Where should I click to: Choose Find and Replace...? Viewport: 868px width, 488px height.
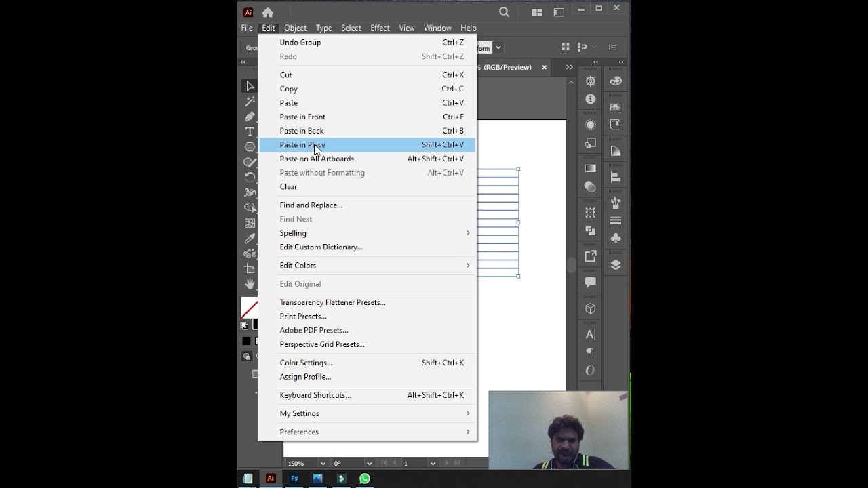coord(368,205)
